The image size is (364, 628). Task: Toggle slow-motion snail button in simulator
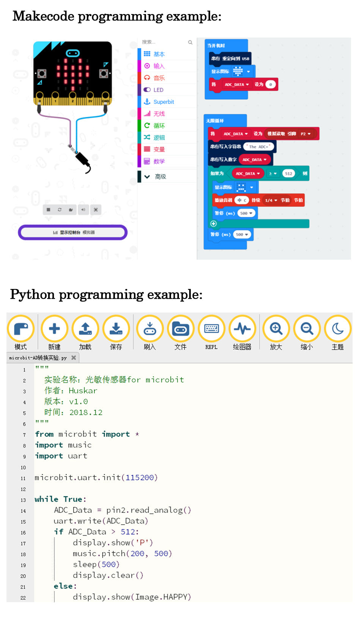(71, 210)
